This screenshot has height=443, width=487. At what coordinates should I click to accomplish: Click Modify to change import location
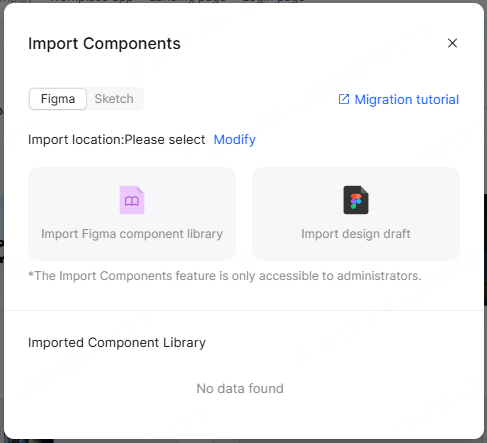[x=235, y=139]
